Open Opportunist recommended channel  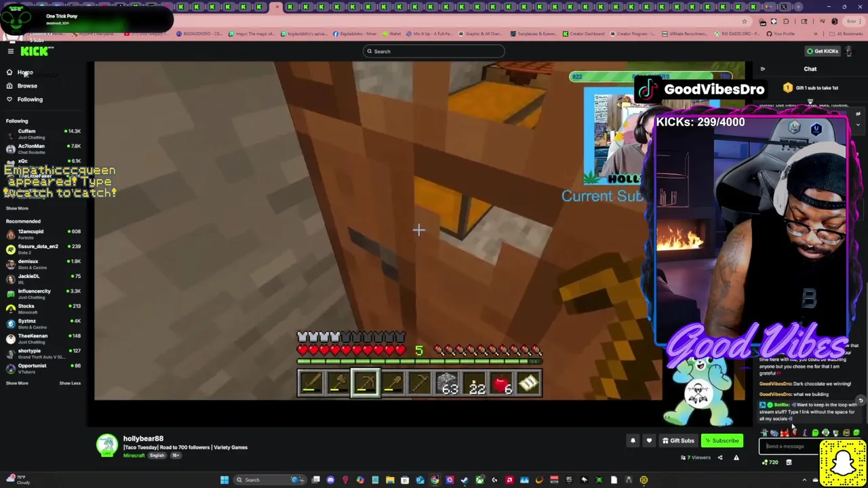[x=42, y=368]
